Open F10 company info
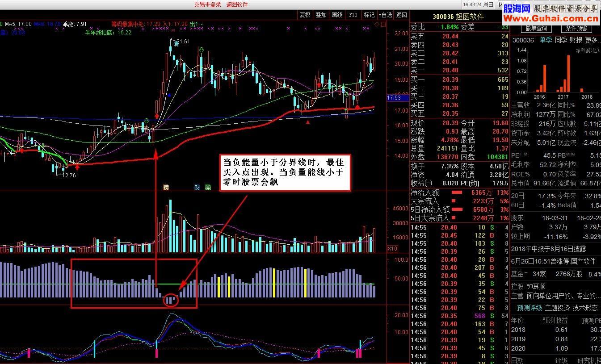Image resolution: width=601 pixels, height=364 pixels. [x=353, y=15]
